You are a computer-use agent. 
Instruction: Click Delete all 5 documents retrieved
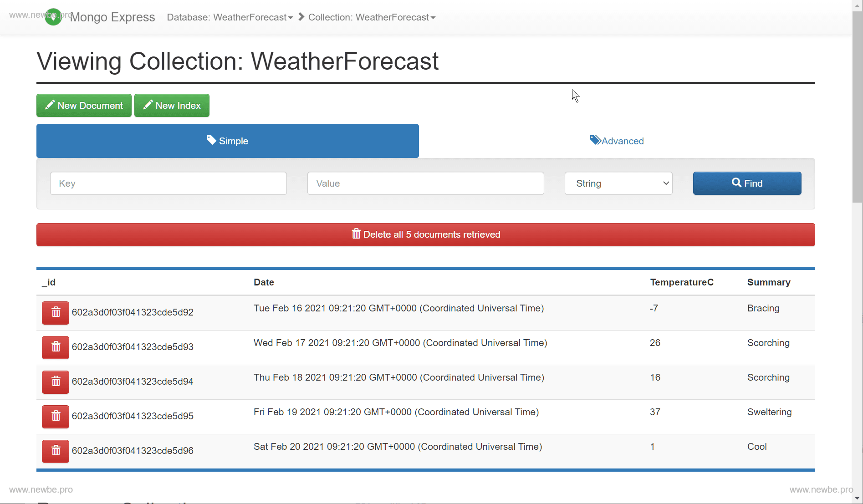click(x=425, y=235)
